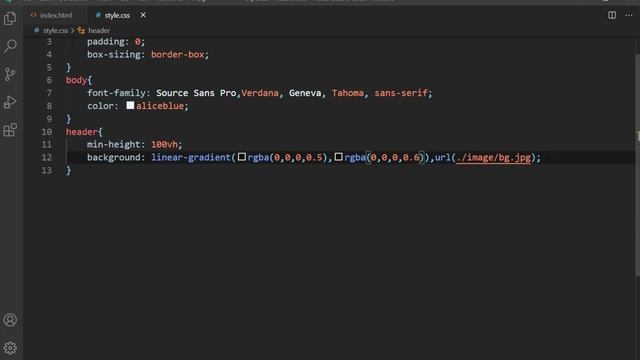Follow the ./image/bg.jpg link

(x=493, y=158)
